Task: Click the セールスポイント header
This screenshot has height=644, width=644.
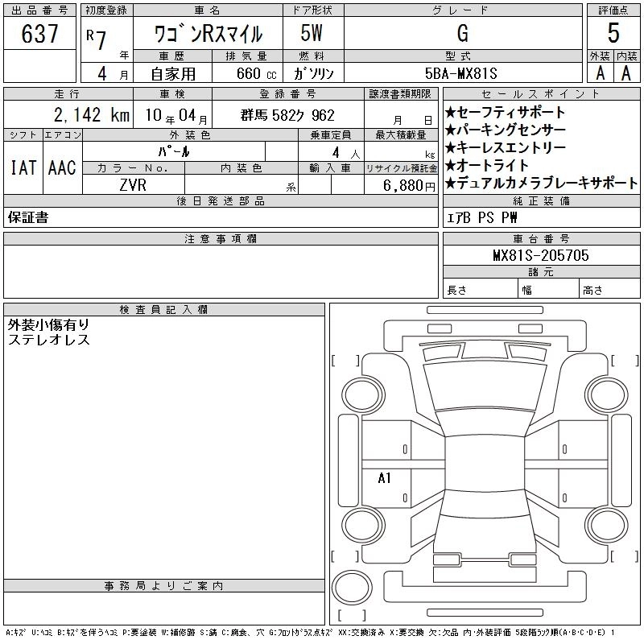Action: coord(541,94)
